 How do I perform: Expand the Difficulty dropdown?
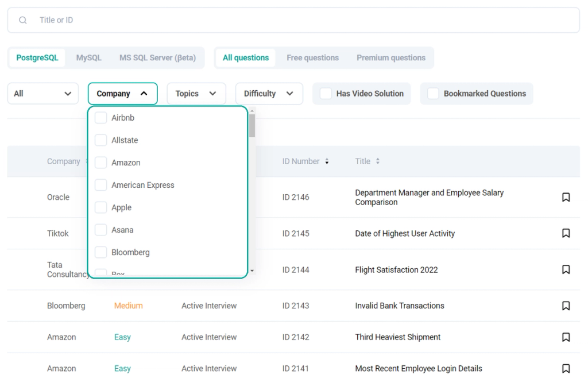pyautogui.click(x=268, y=94)
